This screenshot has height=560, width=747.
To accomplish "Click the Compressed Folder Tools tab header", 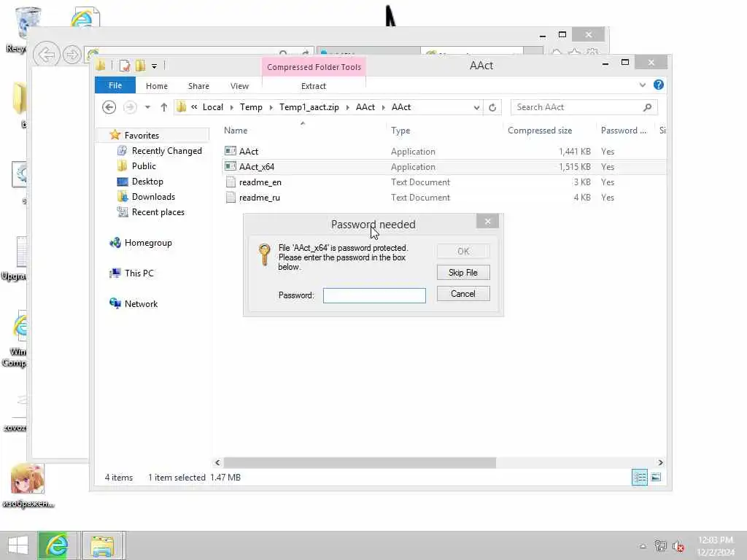I will [314, 66].
